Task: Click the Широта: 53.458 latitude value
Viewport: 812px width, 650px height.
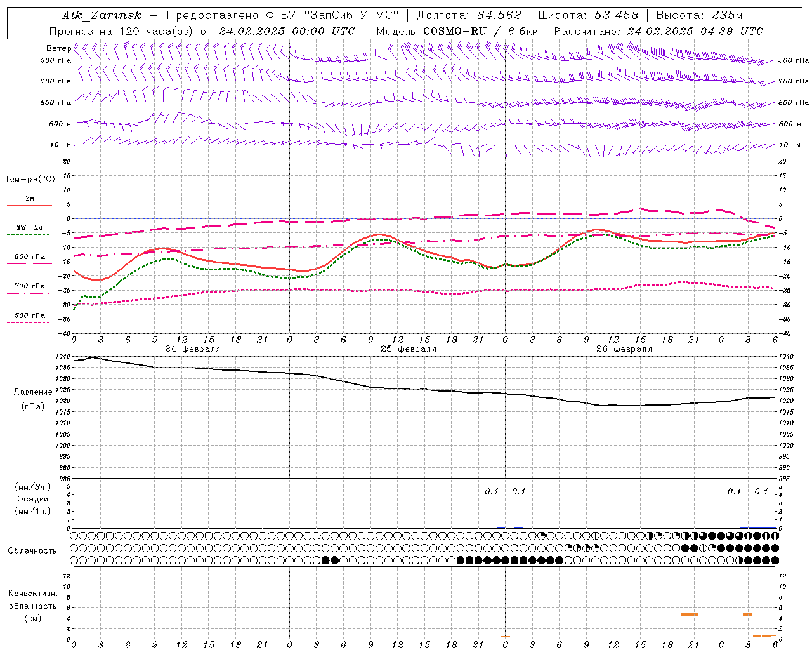Action: point(588,16)
